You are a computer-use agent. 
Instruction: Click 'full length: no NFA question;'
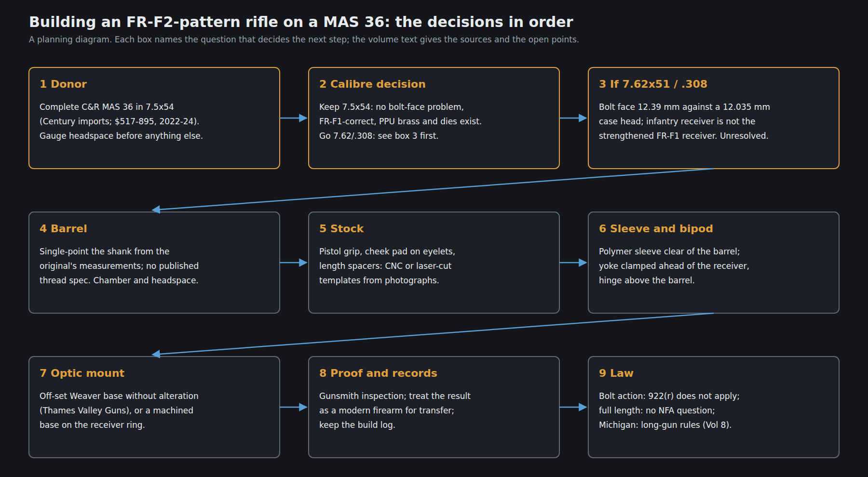coord(657,411)
